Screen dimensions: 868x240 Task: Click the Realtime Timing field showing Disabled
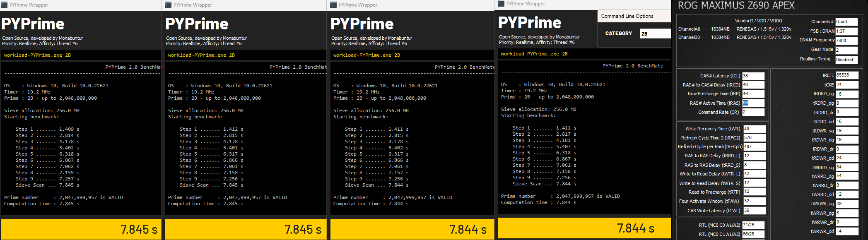846,60
